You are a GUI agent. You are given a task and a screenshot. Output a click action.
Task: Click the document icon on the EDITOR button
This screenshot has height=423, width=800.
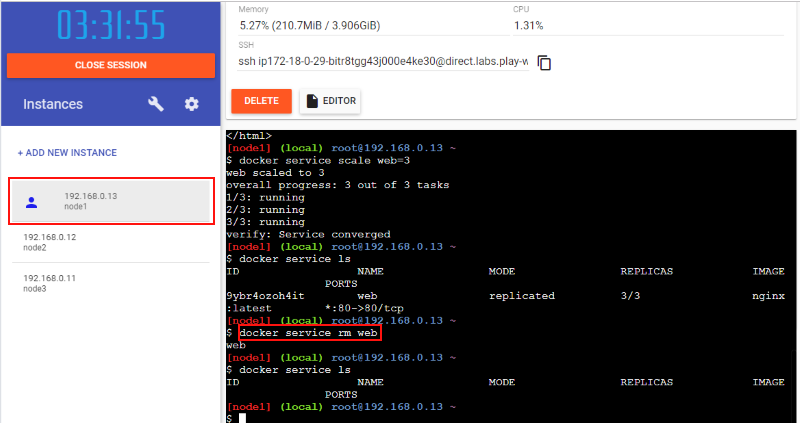312,101
